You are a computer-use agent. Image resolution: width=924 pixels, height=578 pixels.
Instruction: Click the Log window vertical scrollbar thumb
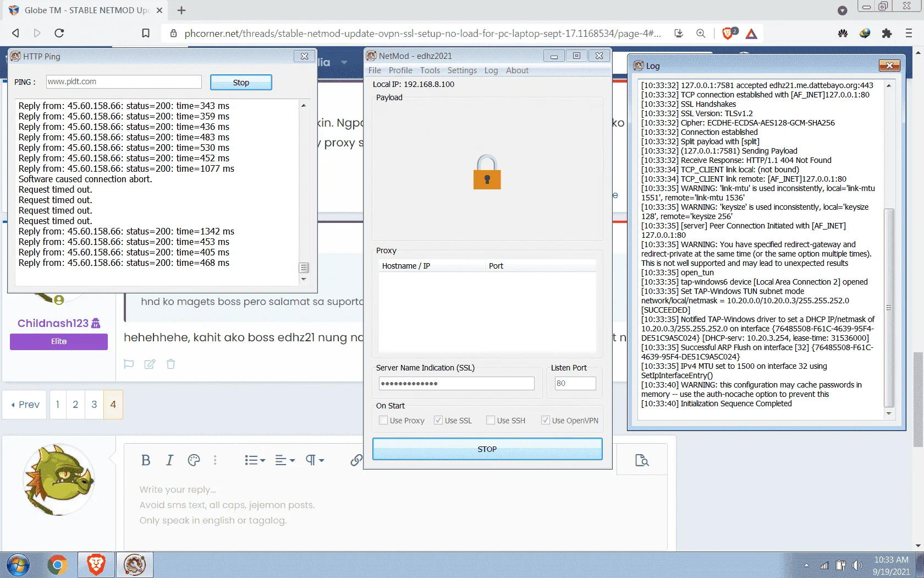(889, 308)
